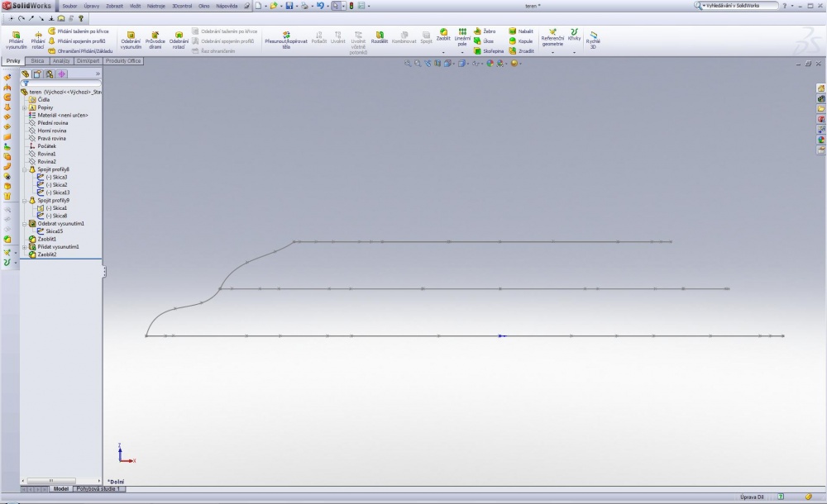827x504 pixels.
Task: Select the Odebrání vysunutím cut tool
Action: tap(131, 40)
